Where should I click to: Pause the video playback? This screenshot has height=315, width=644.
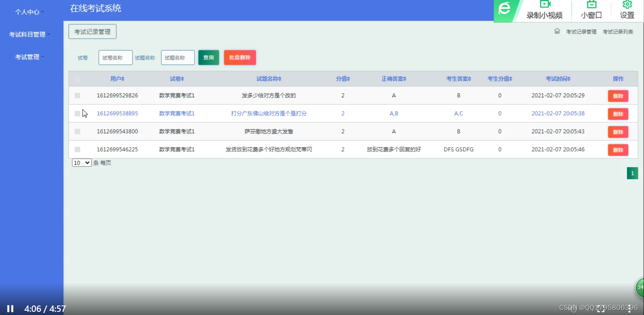(10, 309)
